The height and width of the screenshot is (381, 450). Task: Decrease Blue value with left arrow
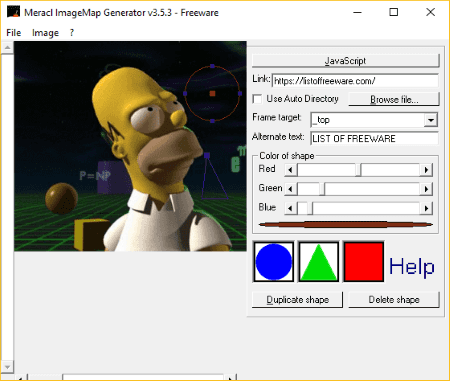(290, 209)
